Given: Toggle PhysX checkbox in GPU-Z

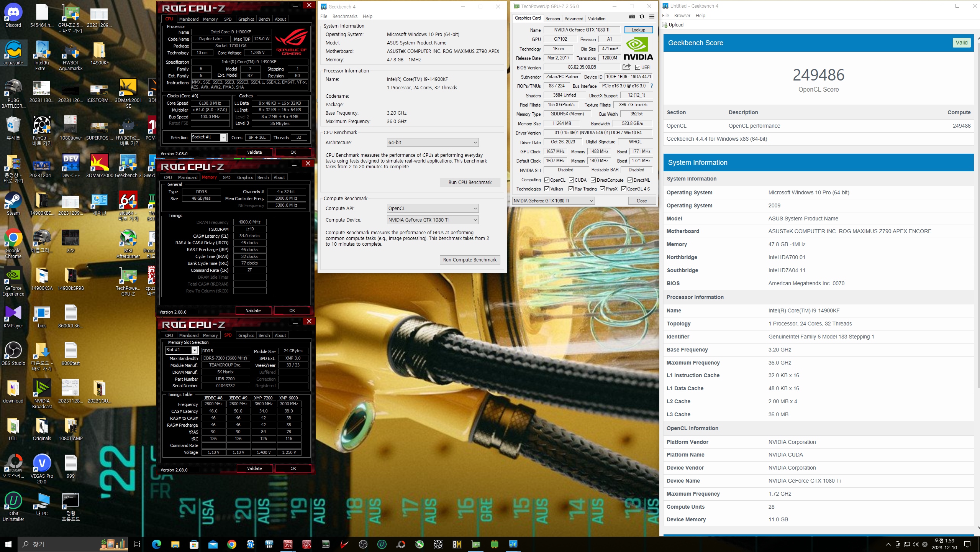Looking at the screenshot, I should (x=602, y=189).
